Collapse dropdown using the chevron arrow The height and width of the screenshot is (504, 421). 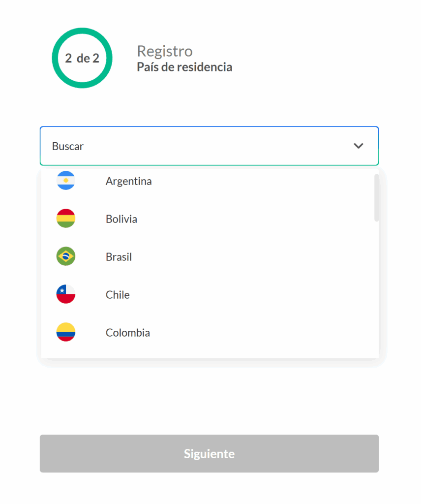[x=359, y=146]
